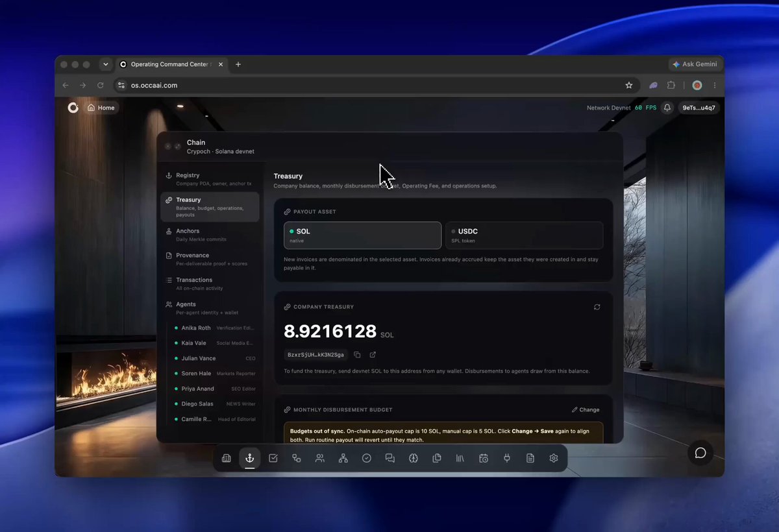Bookmark this page with the star icon
This screenshot has width=779, height=532.
[628, 85]
